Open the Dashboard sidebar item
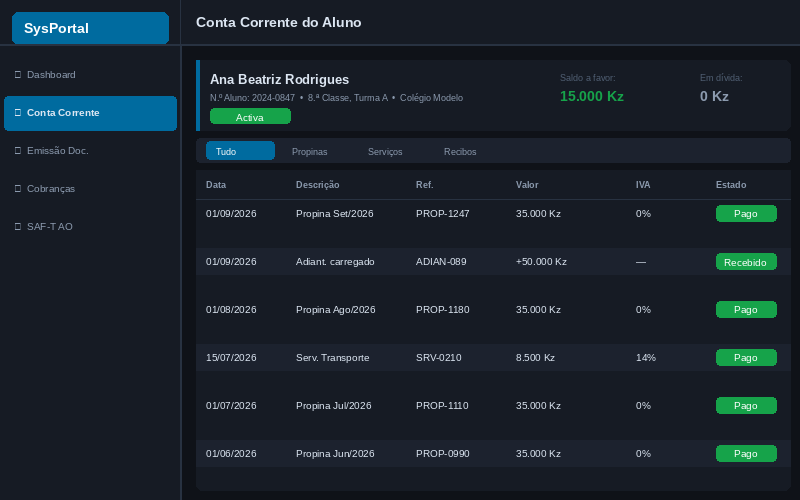Screen dimensions: 800x500 tap(90, 75)
